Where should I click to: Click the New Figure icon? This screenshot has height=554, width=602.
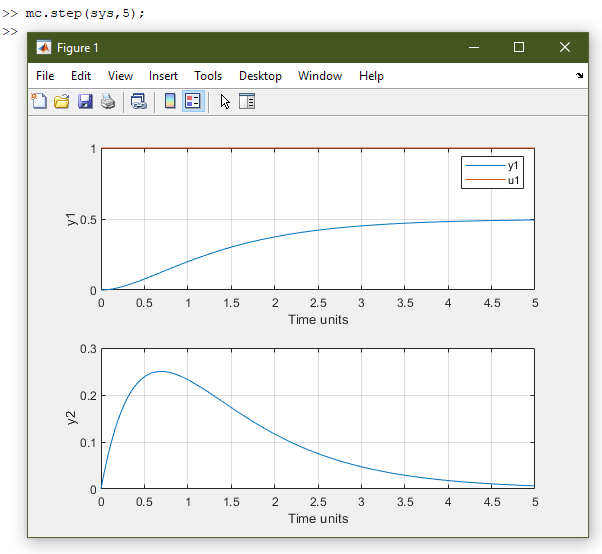[39, 102]
